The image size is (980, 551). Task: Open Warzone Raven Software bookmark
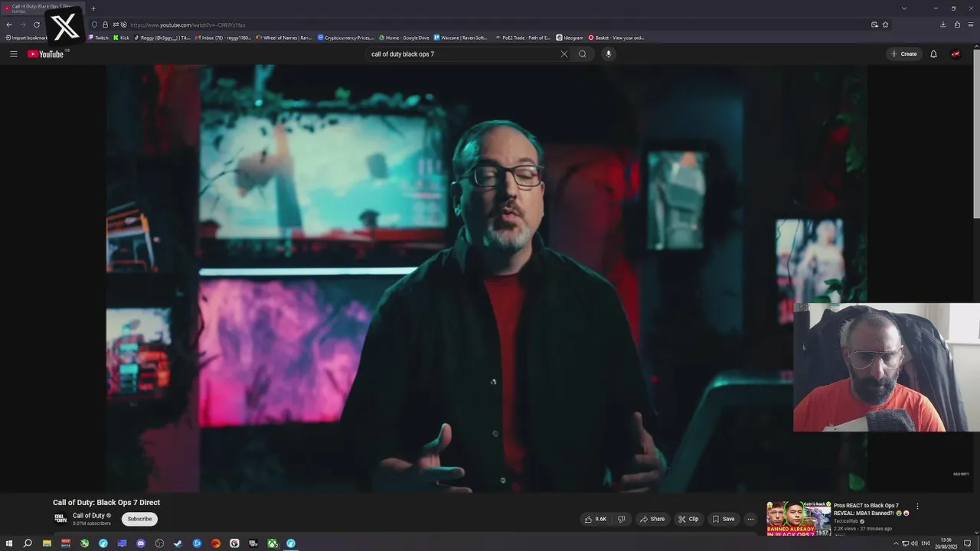[461, 37]
